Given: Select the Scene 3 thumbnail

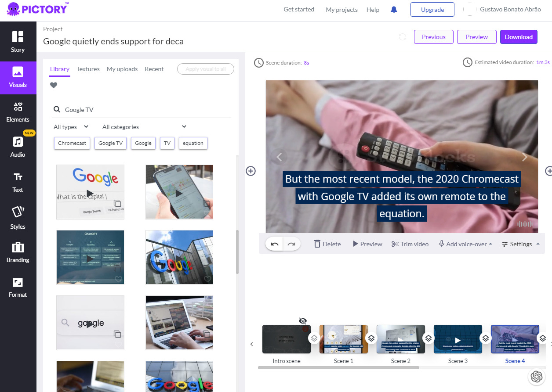Looking at the screenshot, I should click(x=458, y=339).
